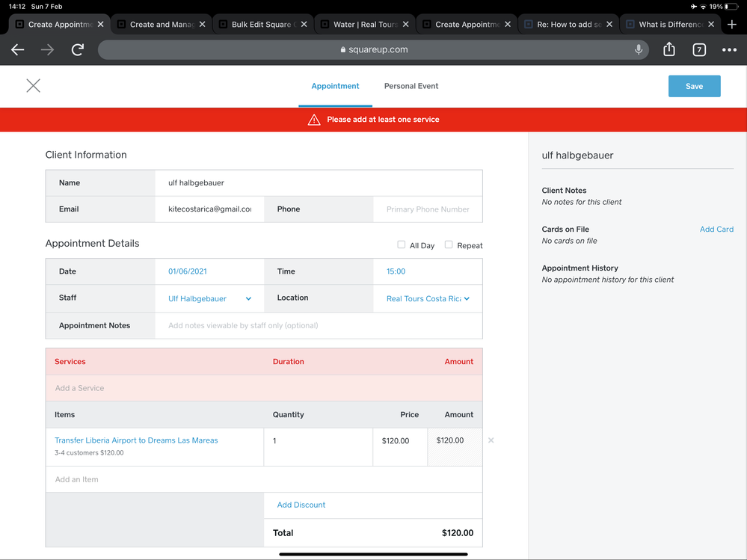Open the tab count switcher icon
The width and height of the screenshot is (747, 560).
[x=698, y=50]
